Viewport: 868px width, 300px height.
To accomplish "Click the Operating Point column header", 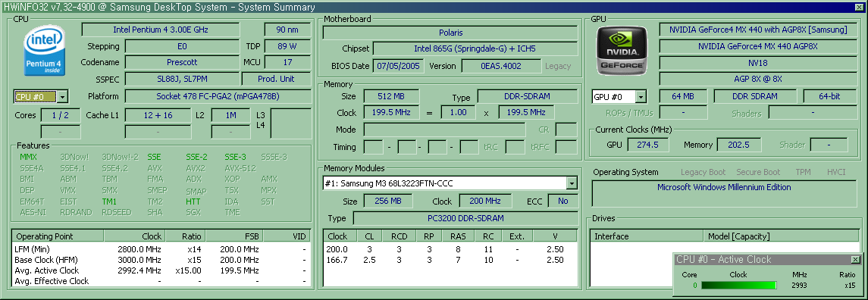I will [58, 236].
